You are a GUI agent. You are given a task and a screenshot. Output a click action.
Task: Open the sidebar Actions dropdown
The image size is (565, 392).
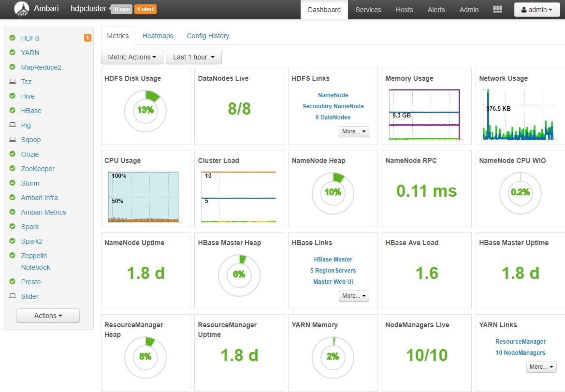pos(48,316)
